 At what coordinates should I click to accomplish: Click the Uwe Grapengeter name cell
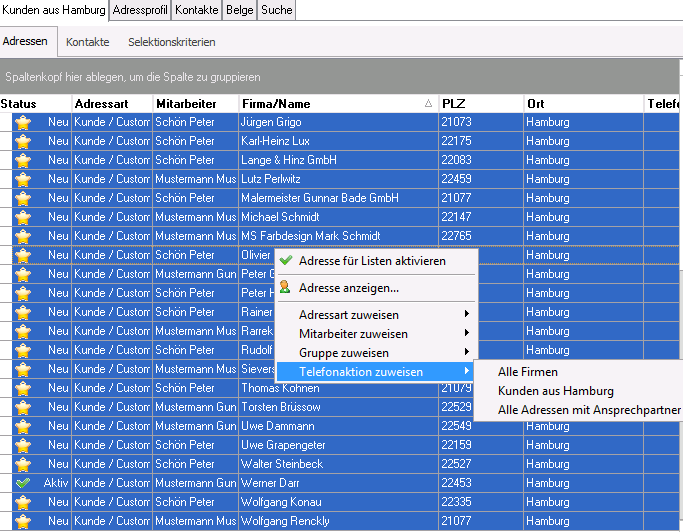[338, 445]
